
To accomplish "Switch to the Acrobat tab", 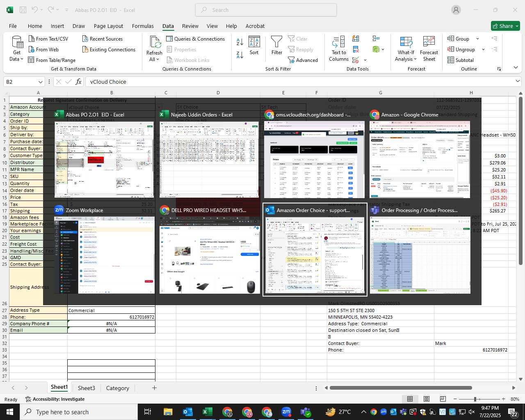I will 255,26.
